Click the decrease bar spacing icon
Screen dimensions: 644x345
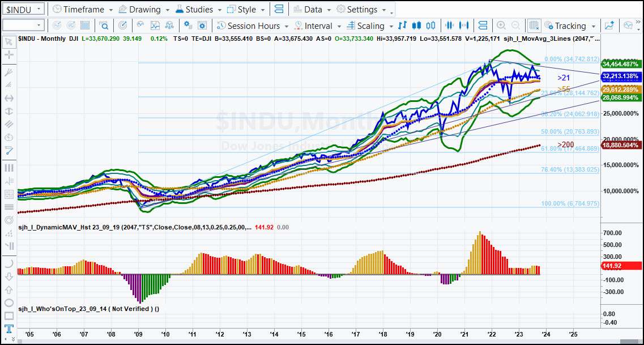449,25
